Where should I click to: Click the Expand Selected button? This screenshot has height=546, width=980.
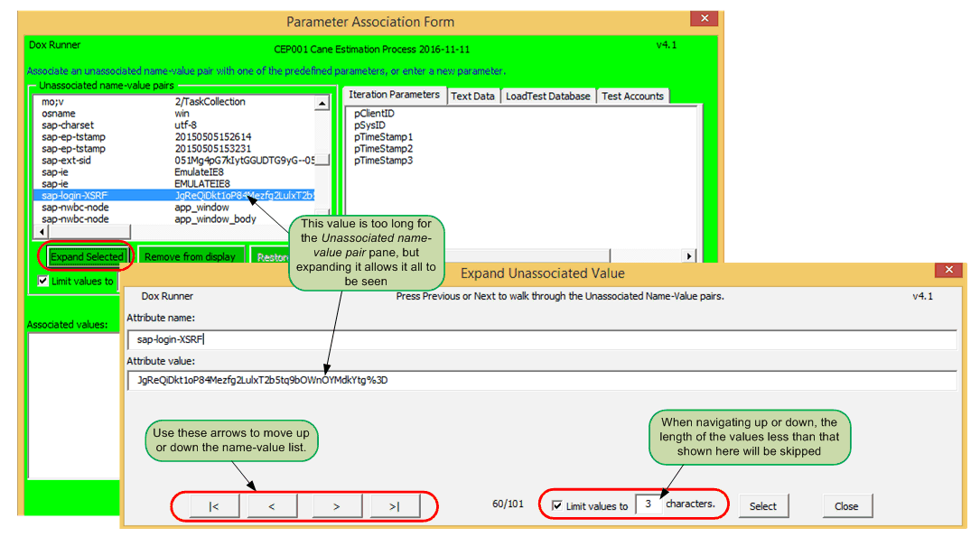point(87,256)
